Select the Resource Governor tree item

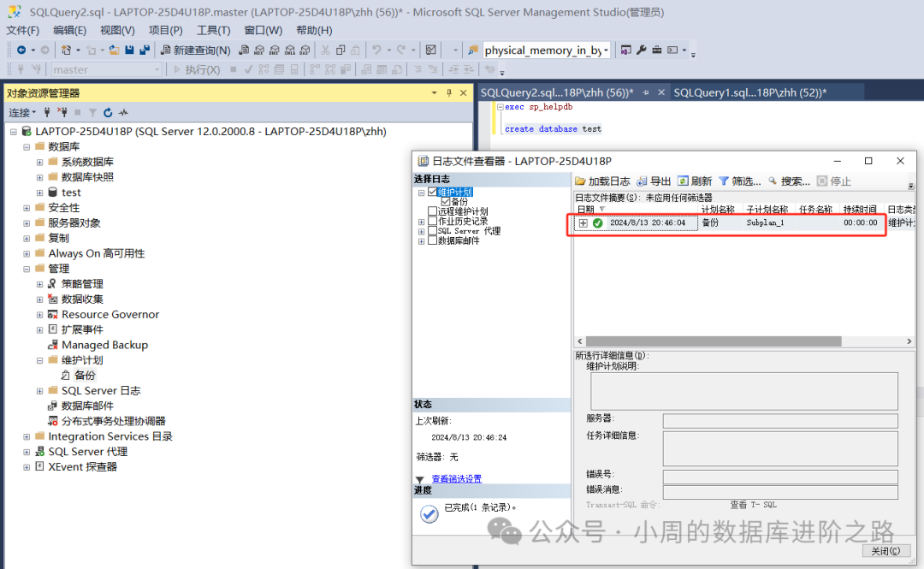tap(104, 315)
